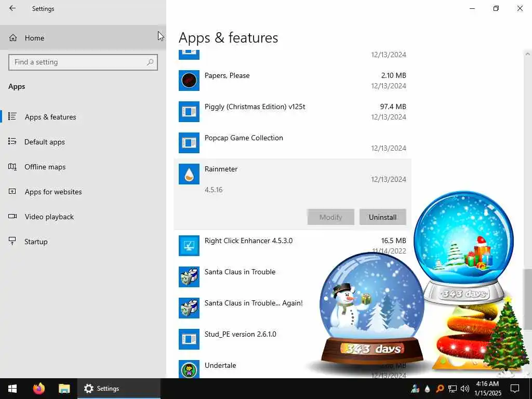Select the Undertale app icon
The image size is (532, 399).
coord(189,369)
